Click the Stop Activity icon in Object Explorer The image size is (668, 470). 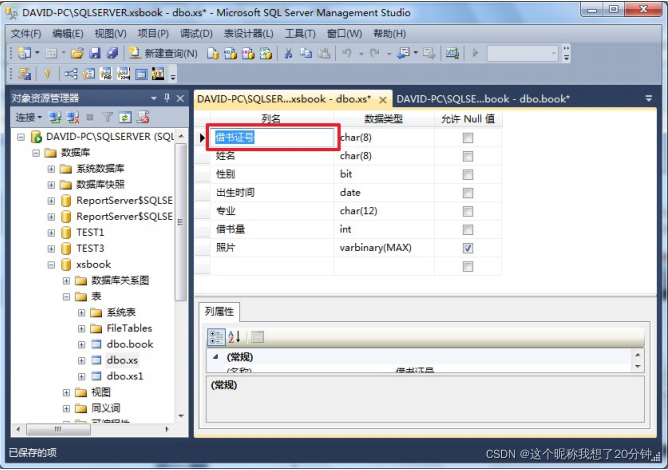(90, 117)
